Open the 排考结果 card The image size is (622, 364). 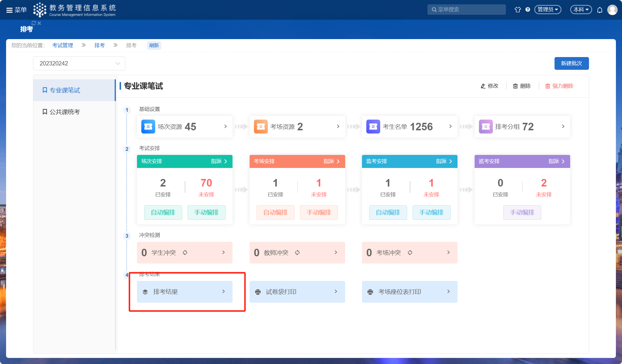coord(184,292)
